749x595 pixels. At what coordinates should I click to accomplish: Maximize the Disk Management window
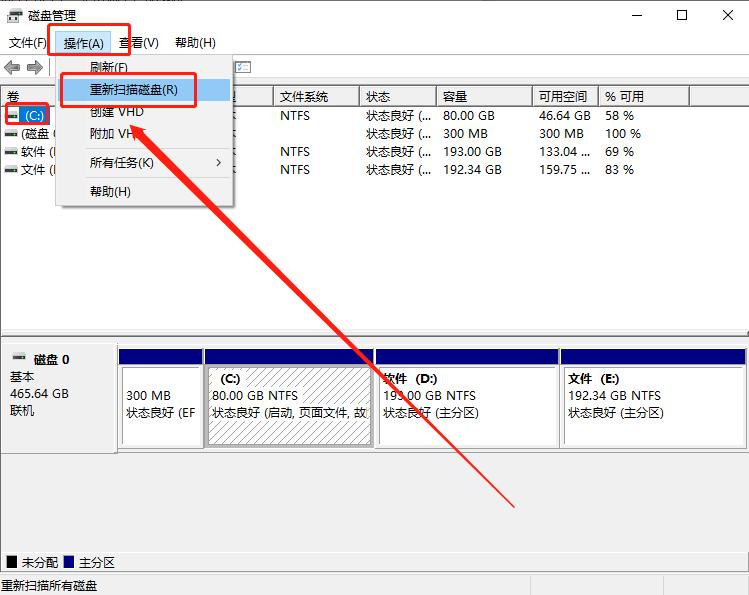(682, 15)
